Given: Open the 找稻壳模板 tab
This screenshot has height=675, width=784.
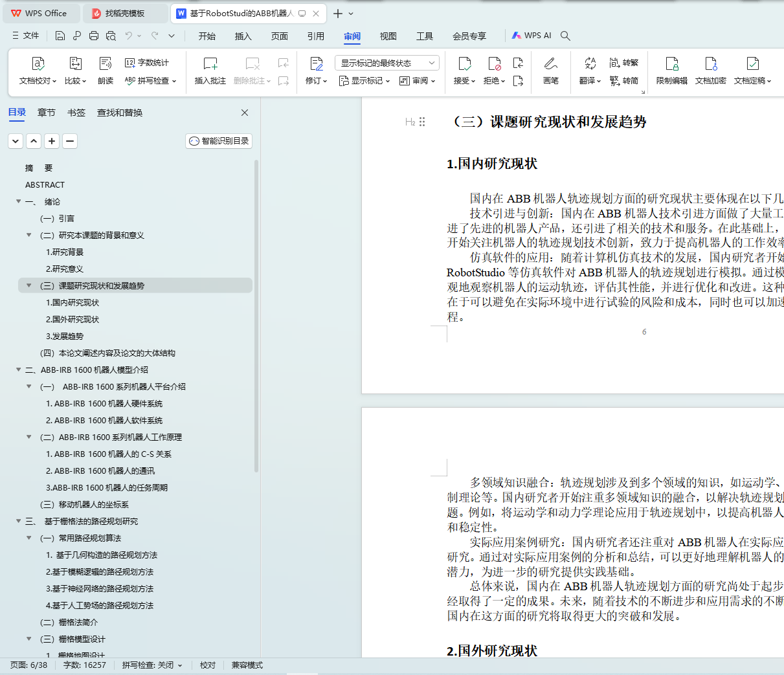Looking at the screenshot, I should [125, 14].
